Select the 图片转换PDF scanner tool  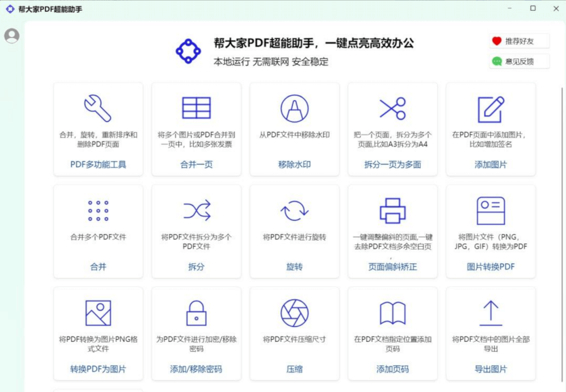click(490, 231)
